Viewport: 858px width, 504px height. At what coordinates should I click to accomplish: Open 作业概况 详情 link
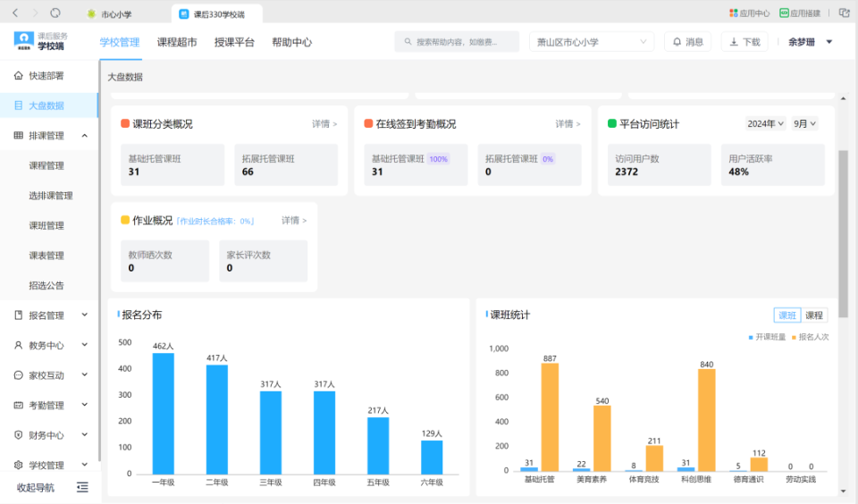tap(294, 221)
